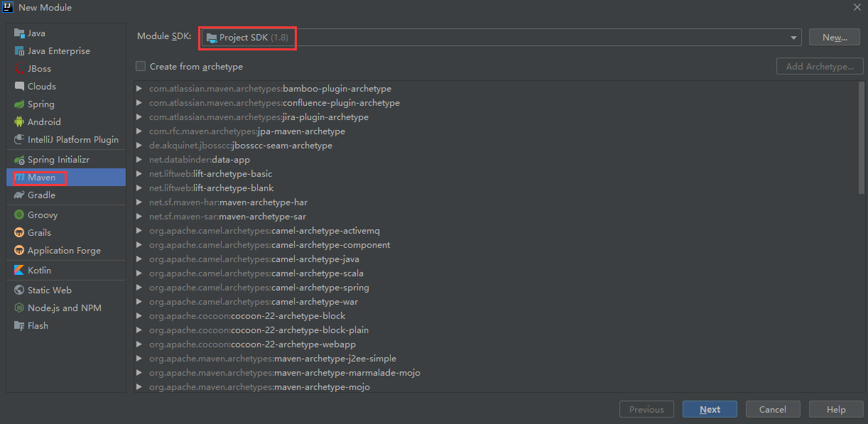The image size is (868, 424).
Task: Expand net.databinder data-app node
Action: click(x=139, y=160)
